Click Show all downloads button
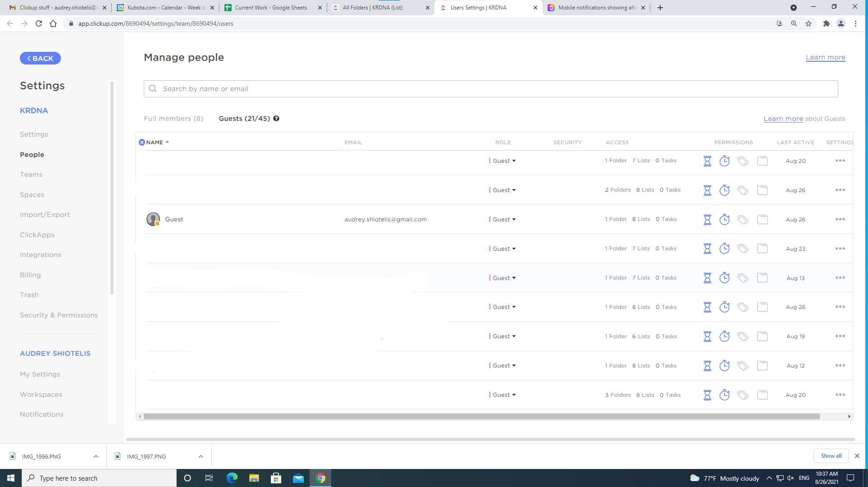This screenshot has width=868, height=487. 831,456
